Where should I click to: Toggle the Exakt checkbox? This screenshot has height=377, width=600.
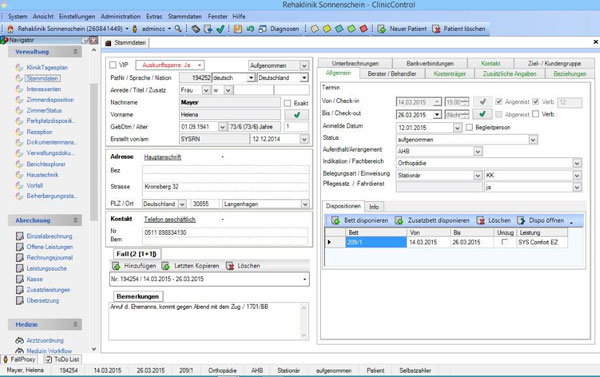(x=287, y=103)
